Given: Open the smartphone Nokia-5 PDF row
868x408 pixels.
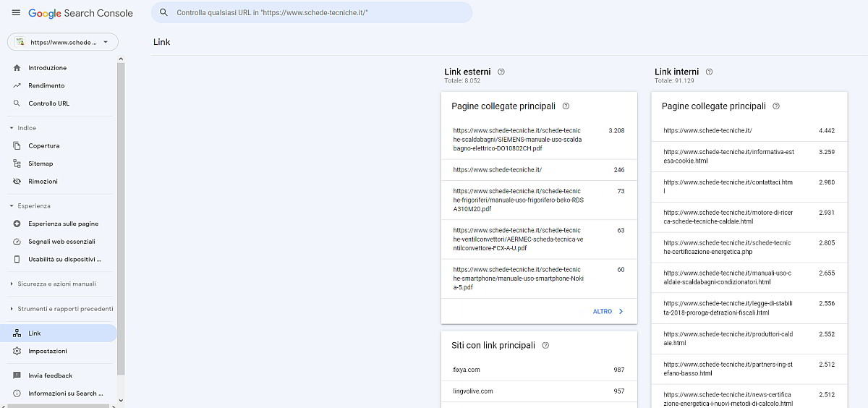Looking at the screenshot, I should click(539, 279).
